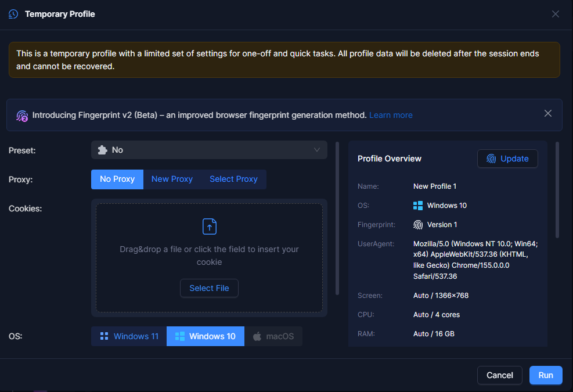The height and width of the screenshot is (392, 573).
Task: Expand the Preset dropdown
Action: click(x=209, y=150)
